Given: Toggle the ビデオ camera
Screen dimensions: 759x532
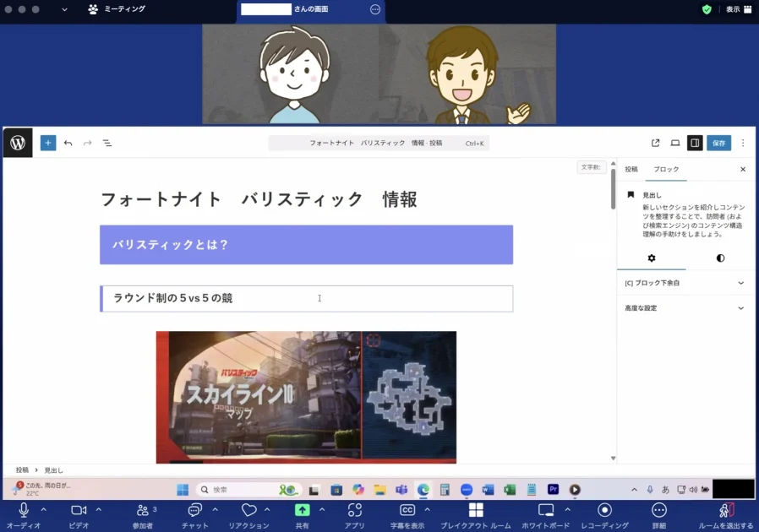Looking at the screenshot, I should click(x=79, y=516).
